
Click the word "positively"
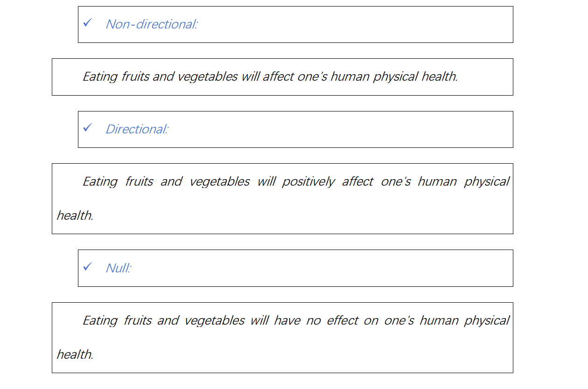point(308,181)
